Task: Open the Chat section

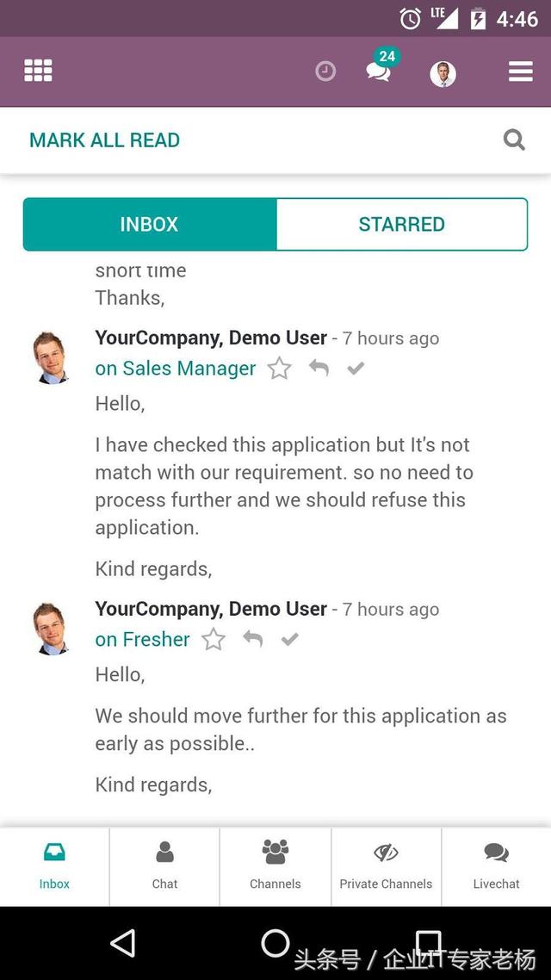Action: click(164, 865)
